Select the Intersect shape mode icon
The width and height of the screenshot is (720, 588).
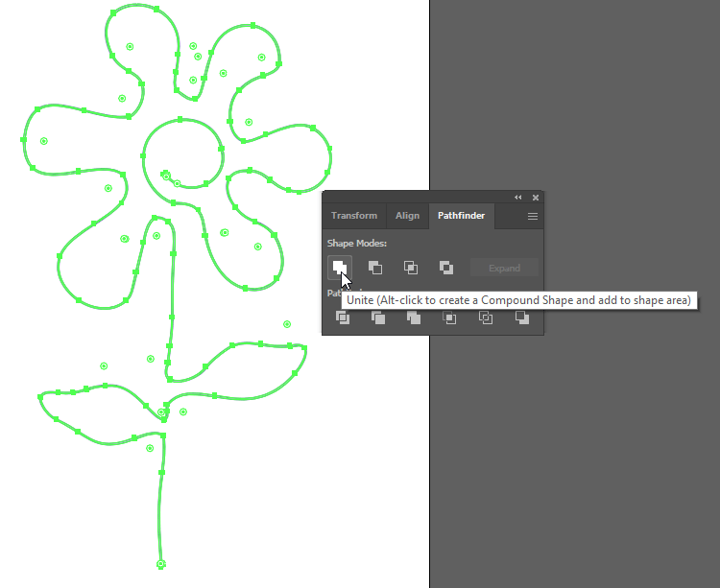[411, 268]
